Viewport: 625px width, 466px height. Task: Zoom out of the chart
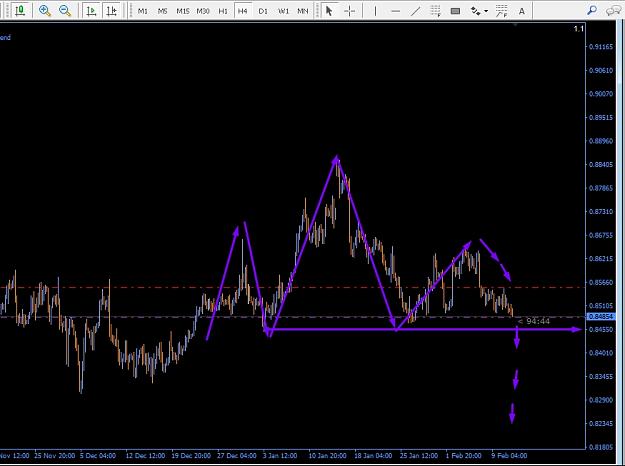(65, 11)
